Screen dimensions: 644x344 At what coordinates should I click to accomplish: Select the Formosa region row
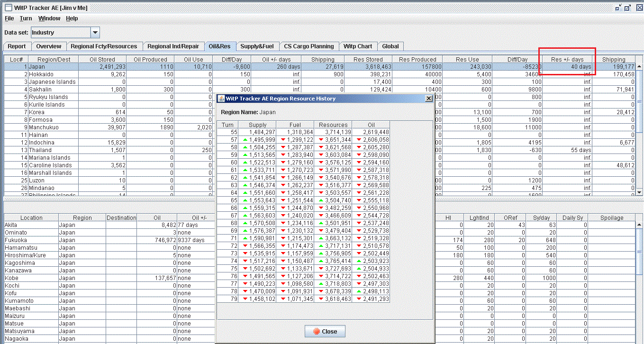(x=320, y=120)
